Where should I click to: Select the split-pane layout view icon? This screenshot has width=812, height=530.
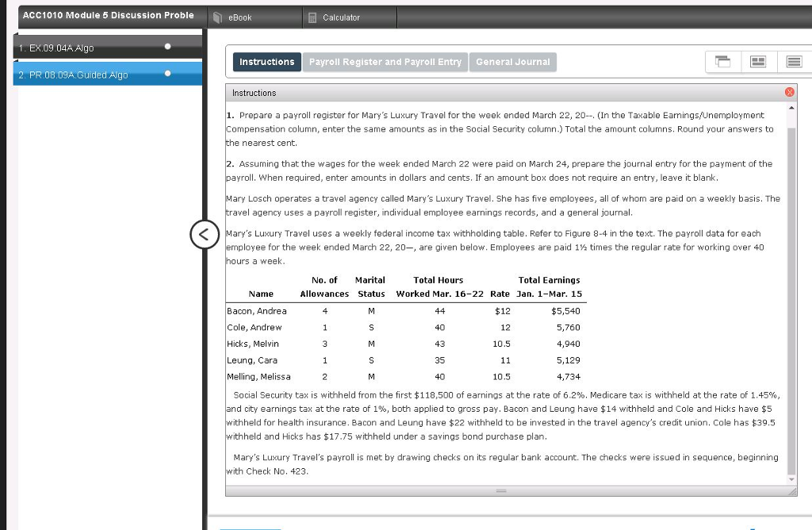757,62
